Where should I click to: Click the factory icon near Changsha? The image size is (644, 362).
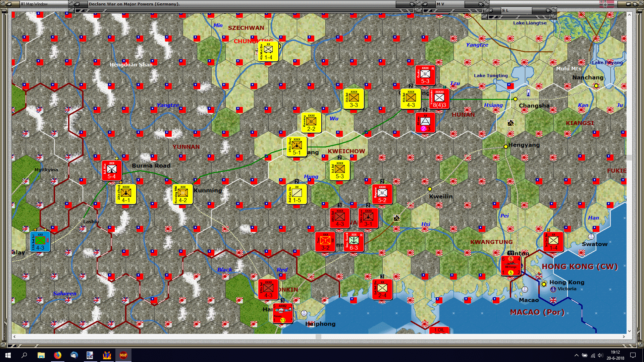click(511, 123)
